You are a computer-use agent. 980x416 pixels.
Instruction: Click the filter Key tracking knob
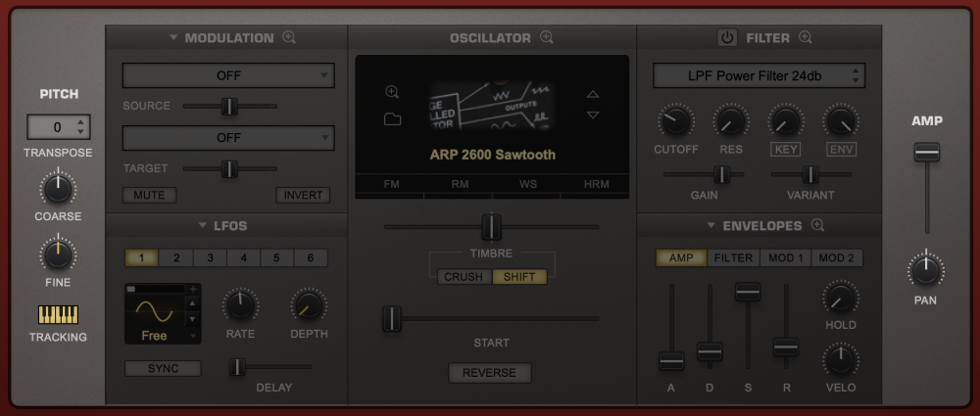(786, 120)
